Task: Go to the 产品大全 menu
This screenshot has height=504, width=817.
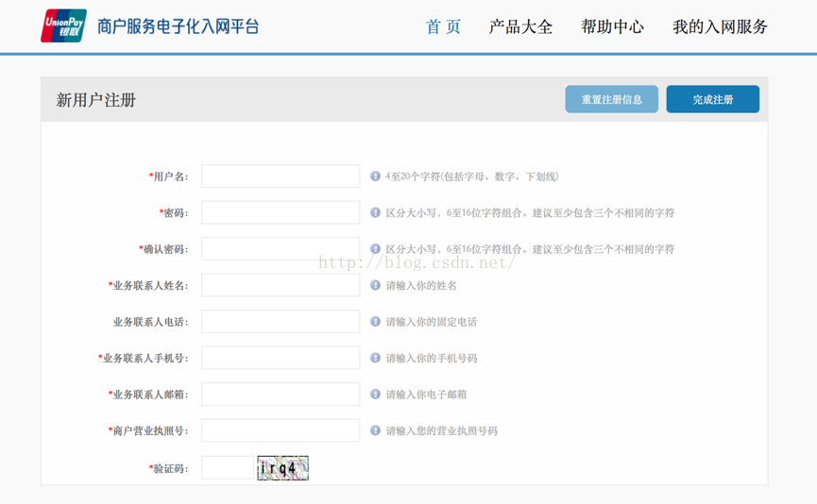Action: coord(520,26)
